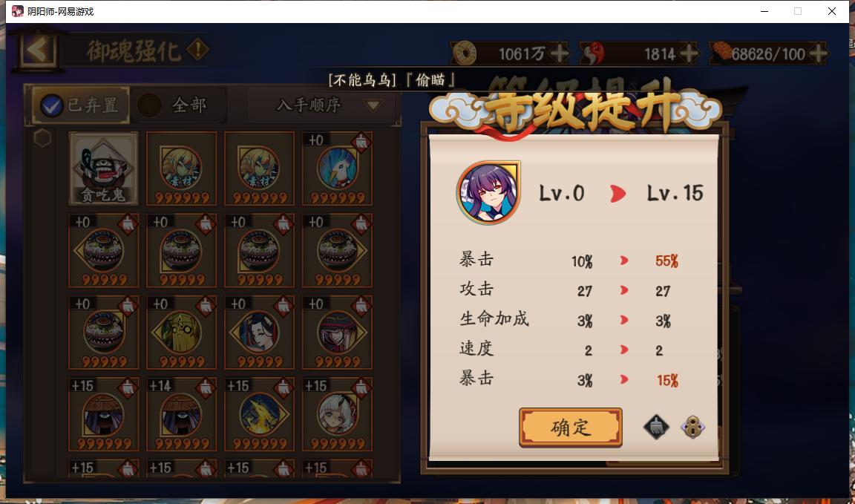Add gold coins with the plus icon
Image resolution: width=855 pixels, height=504 pixels.
point(560,53)
